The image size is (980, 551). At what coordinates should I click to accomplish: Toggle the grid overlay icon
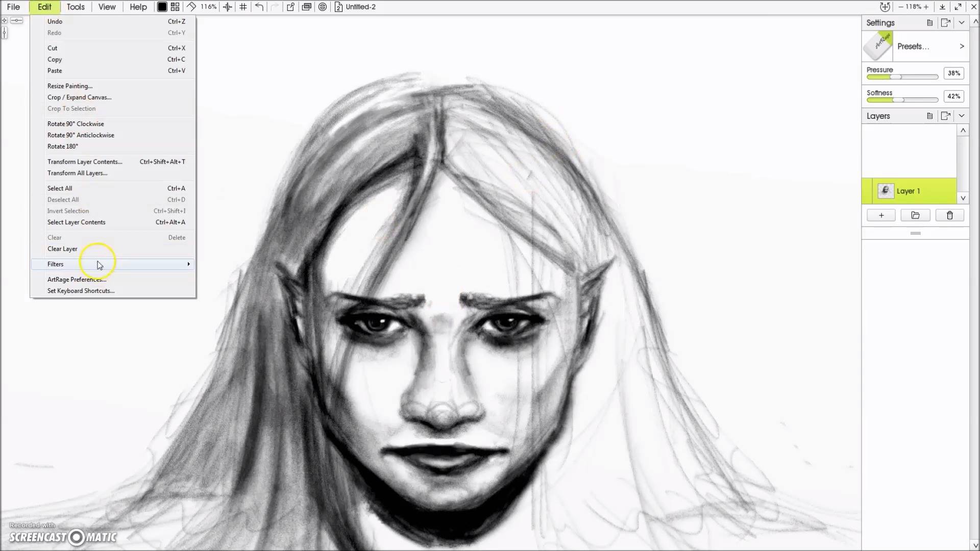[243, 7]
